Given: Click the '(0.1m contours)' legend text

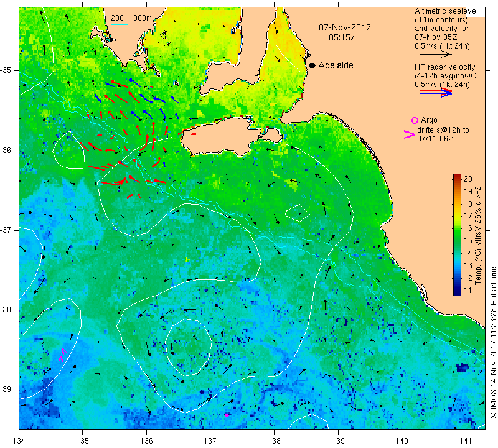Looking at the screenshot, I should [441, 20].
